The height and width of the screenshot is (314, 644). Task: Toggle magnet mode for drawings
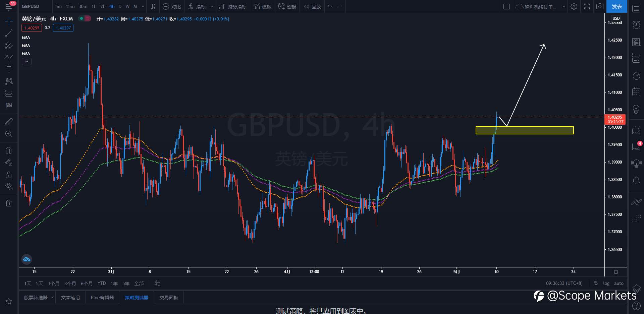9,150
